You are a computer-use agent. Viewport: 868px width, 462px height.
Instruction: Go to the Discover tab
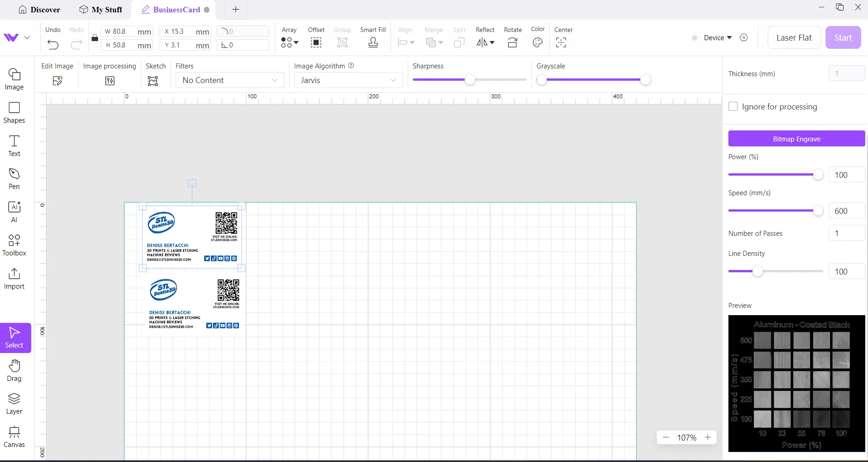(x=39, y=10)
